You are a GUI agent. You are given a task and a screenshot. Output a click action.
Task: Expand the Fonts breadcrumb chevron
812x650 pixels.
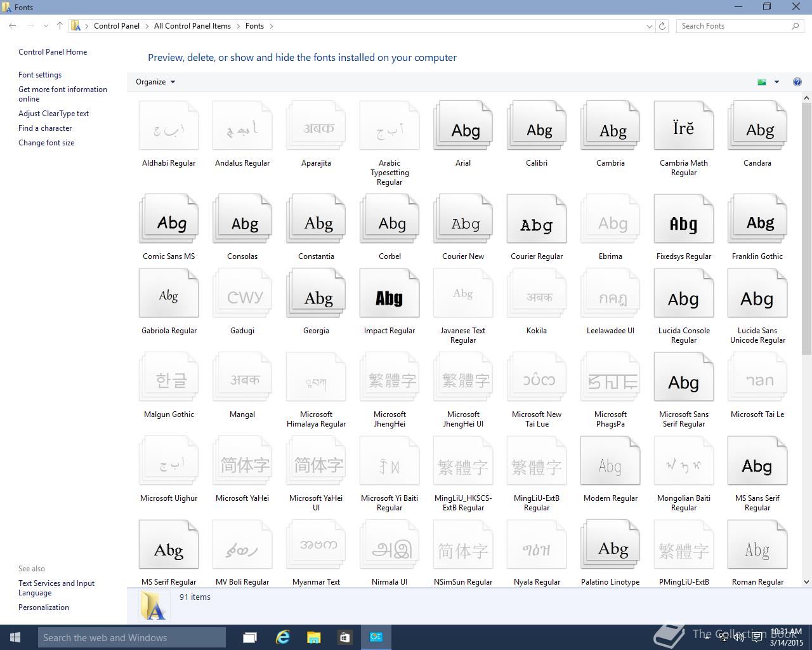coord(272,26)
